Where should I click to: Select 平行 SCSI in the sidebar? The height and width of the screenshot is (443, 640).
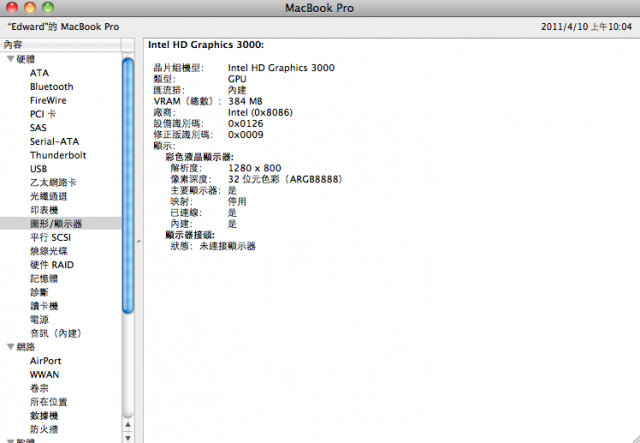(x=50, y=238)
